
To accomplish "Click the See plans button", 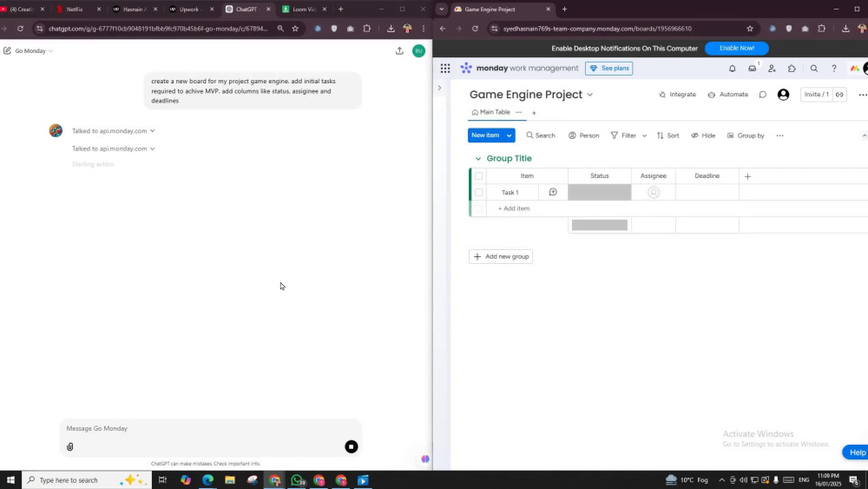I will [x=609, y=68].
